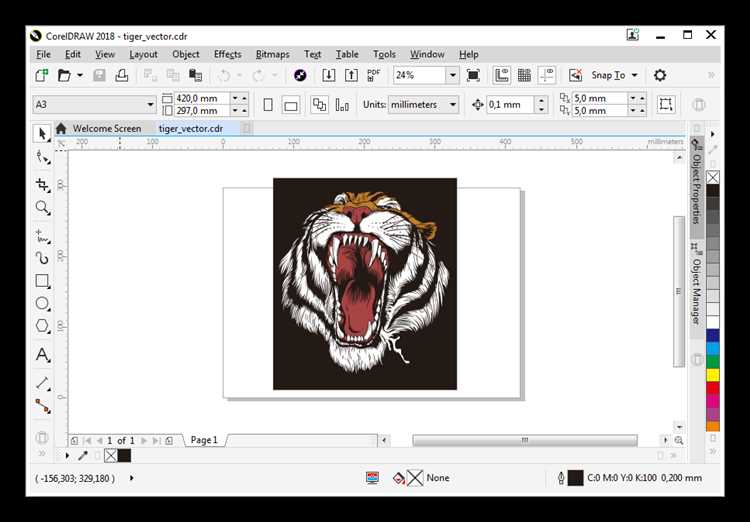Select the Rectangle tool
Screen dimensions: 750x522
click(x=42, y=281)
